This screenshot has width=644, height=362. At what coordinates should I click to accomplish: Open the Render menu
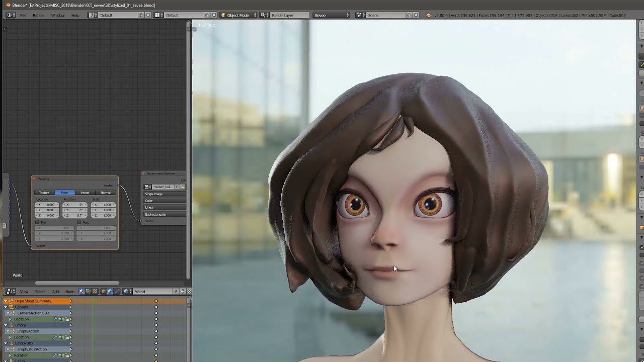pyautogui.click(x=39, y=15)
